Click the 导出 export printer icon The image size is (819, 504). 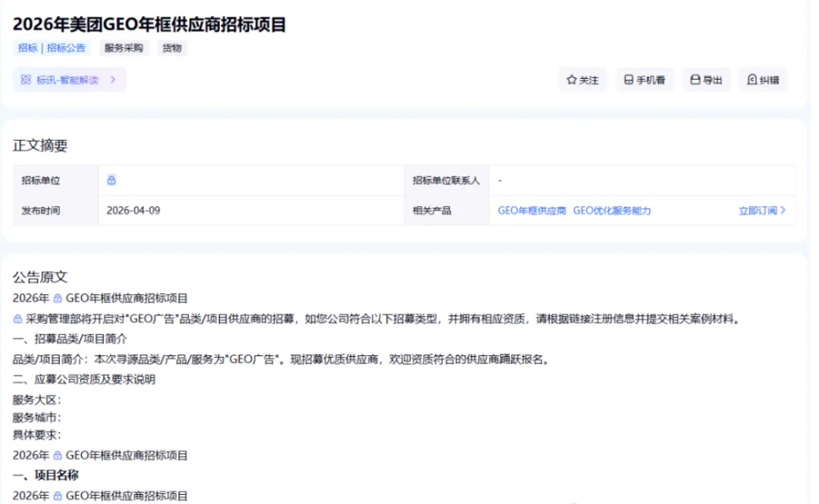695,80
